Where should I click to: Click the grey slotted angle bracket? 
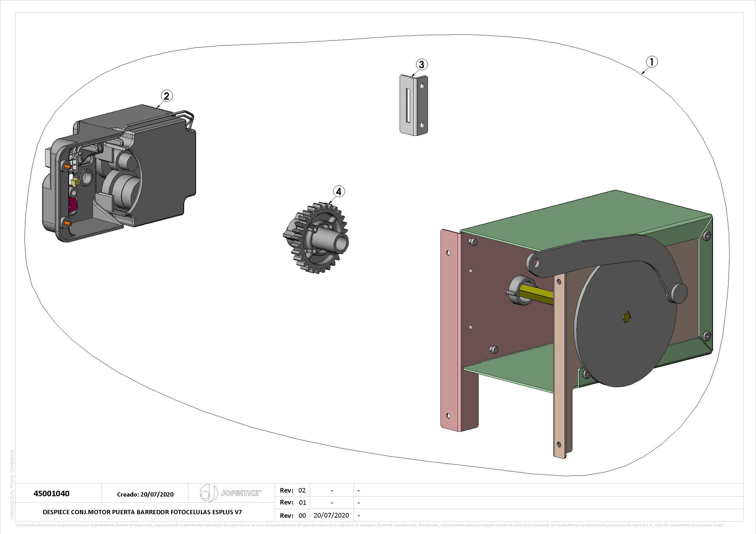click(414, 105)
